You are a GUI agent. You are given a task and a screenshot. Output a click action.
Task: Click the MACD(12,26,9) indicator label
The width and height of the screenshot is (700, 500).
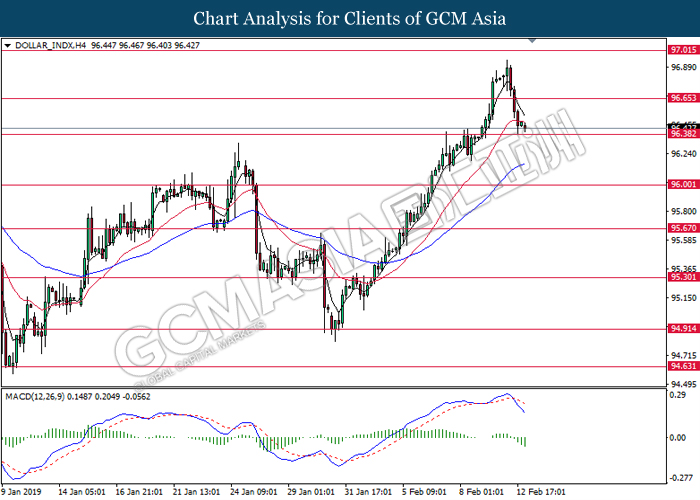(35, 396)
